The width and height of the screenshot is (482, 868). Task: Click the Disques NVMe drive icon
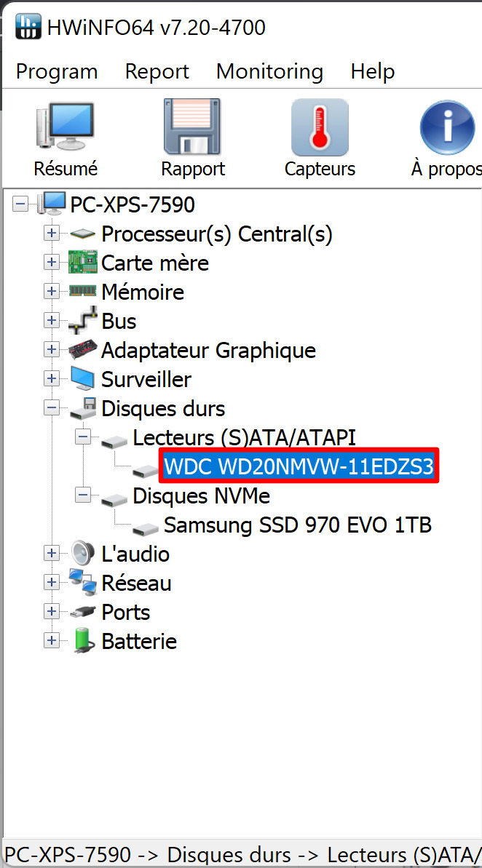coord(115,499)
